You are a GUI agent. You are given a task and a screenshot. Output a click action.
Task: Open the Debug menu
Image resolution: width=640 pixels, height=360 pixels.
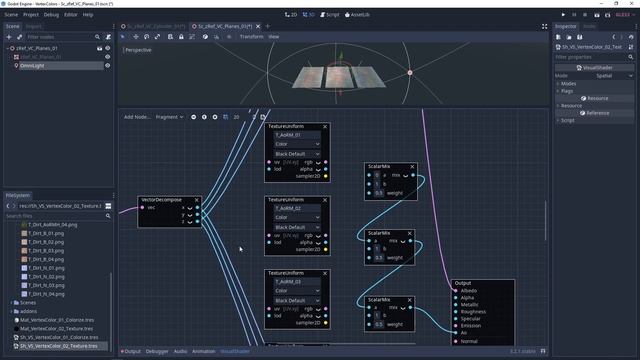(51, 15)
